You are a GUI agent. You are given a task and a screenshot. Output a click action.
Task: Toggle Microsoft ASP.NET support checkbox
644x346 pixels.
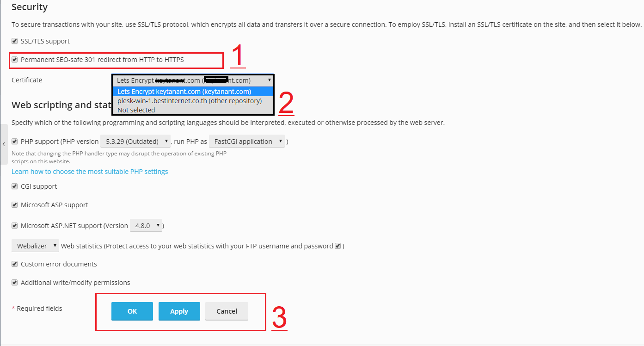(x=15, y=226)
